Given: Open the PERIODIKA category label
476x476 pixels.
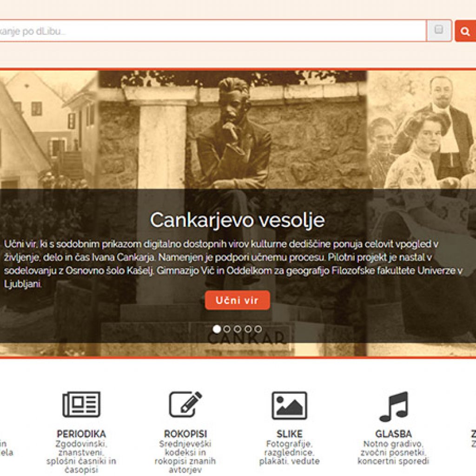Looking at the screenshot, I should point(81,434).
